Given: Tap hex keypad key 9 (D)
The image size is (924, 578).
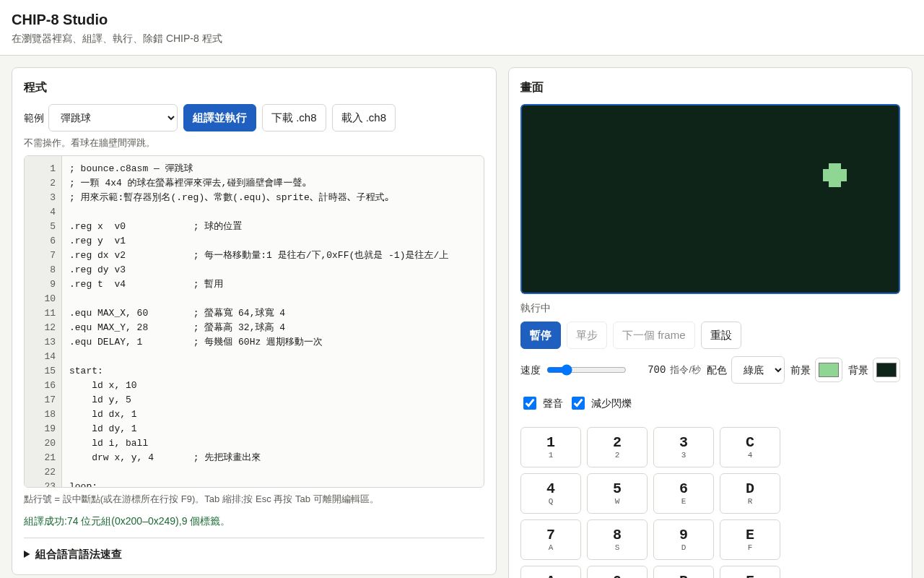Looking at the screenshot, I should click(684, 540).
